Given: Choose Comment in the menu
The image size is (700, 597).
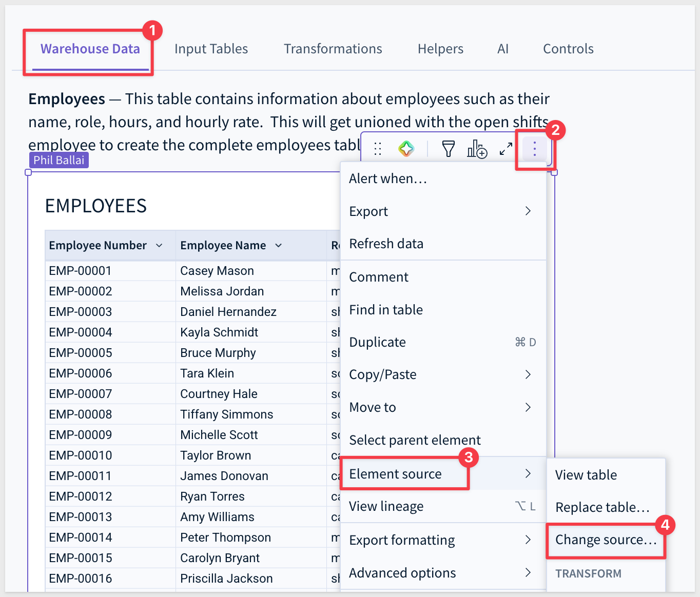Looking at the screenshot, I should tap(443, 277).
